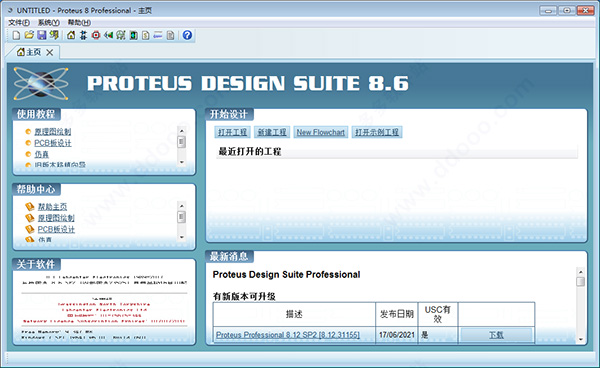Close the 主页 tab
The image size is (600, 368).
coord(50,52)
